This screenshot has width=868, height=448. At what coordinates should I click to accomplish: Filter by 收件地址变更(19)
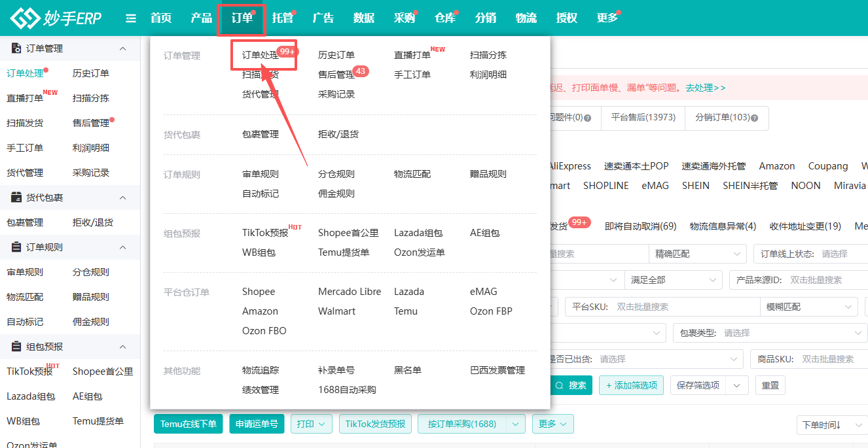click(x=805, y=226)
